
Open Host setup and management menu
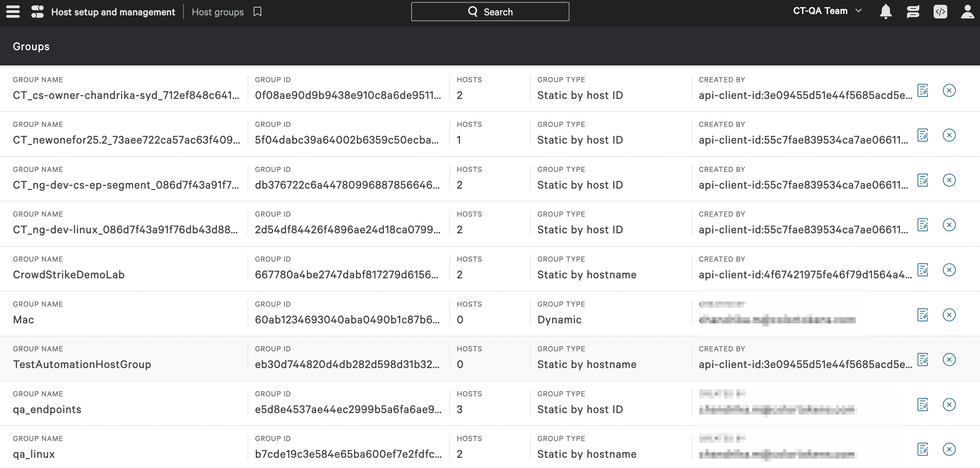point(113,12)
